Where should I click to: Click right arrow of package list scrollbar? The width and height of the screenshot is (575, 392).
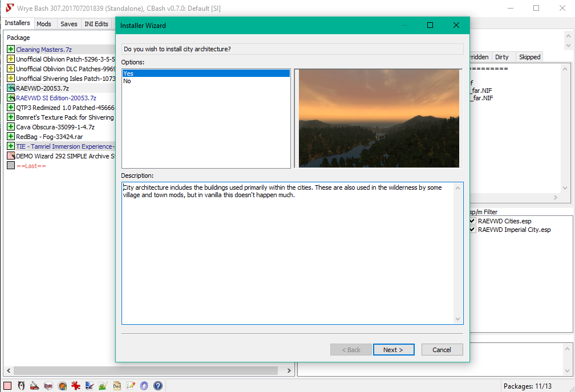pos(289,370)
